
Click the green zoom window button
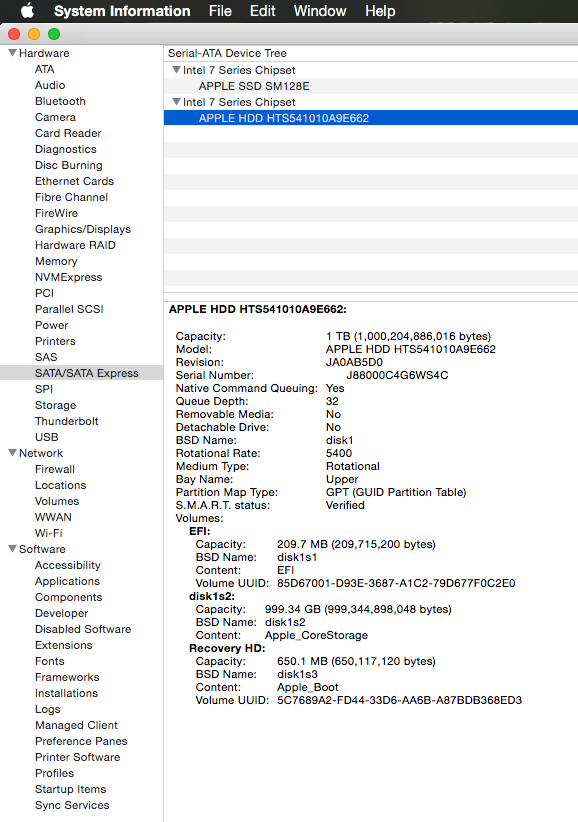[54, 34]
